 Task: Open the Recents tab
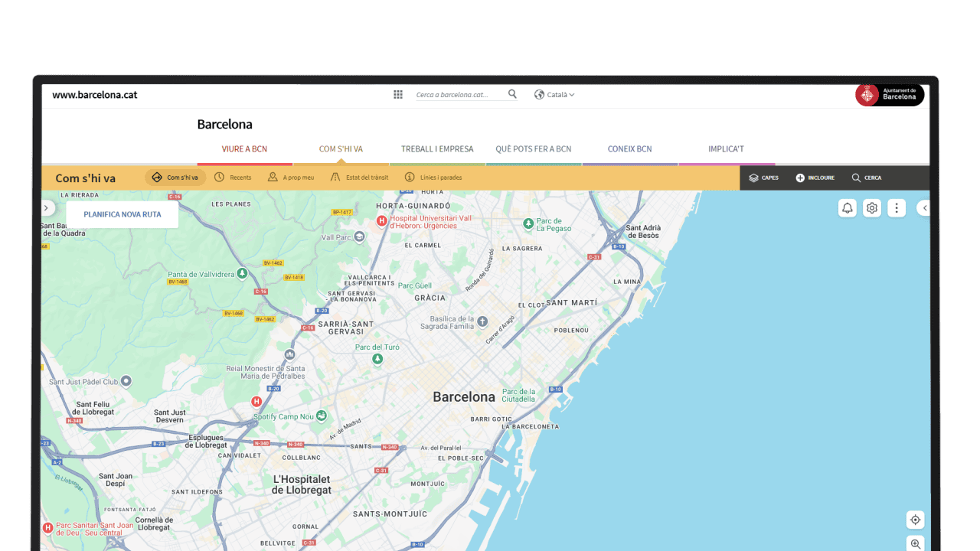pos(233,178)
